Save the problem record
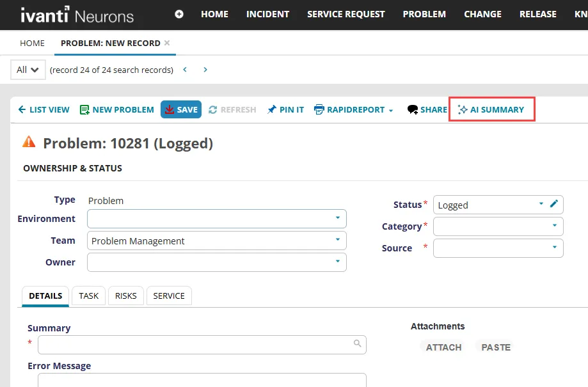This screenshot has height=387, width=588. 181,109
